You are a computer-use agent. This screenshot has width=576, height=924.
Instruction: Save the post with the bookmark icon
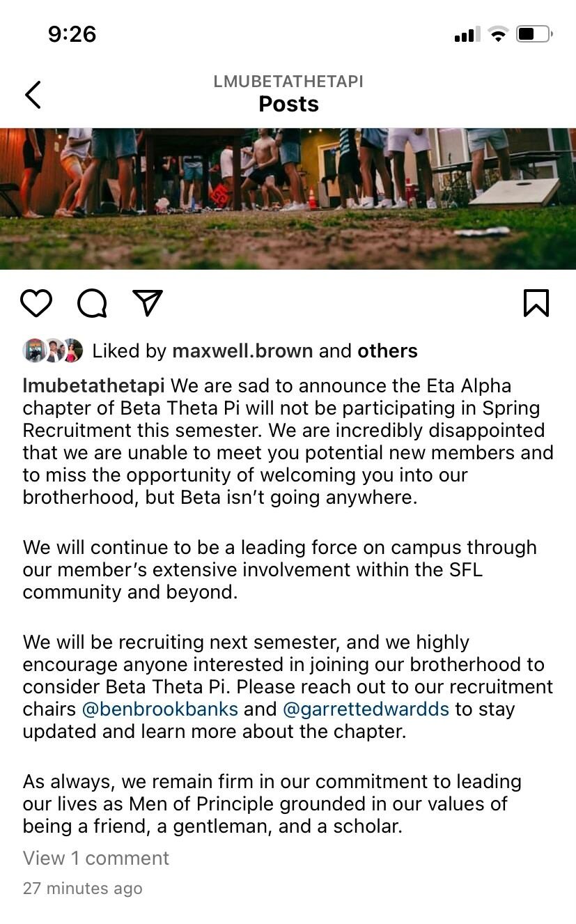click(536, 303)
